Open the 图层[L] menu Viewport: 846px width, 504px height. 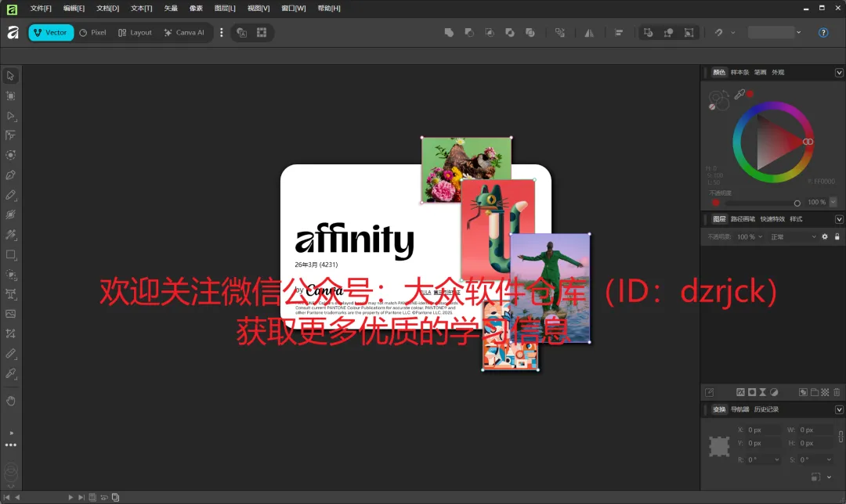[x=225, y=8]
